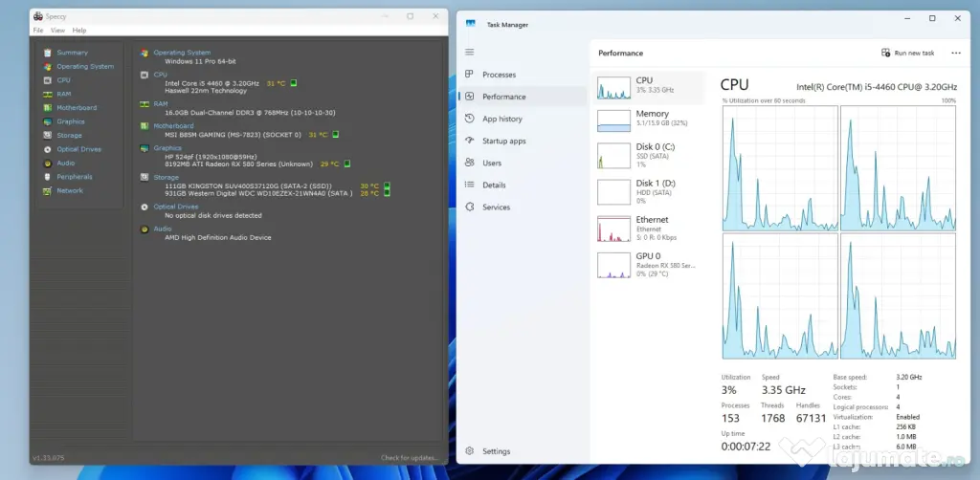Maximize the Task Manager window

click(932, 19)
